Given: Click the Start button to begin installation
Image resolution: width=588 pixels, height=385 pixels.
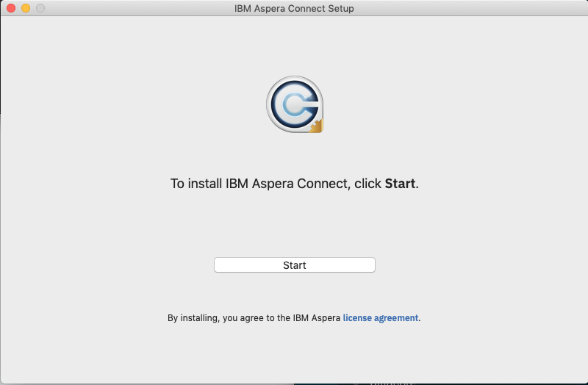Looking at the screenshot, I should point(294,265).
